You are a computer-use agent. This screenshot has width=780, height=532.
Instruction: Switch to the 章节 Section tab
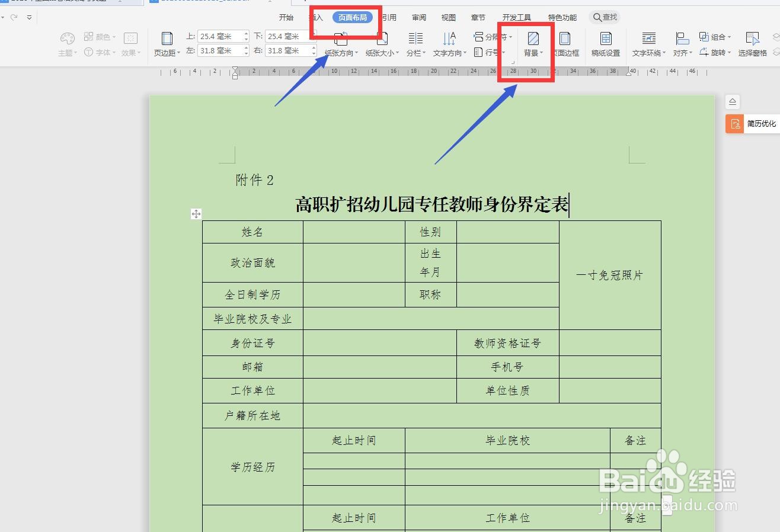tap(478, 17)
